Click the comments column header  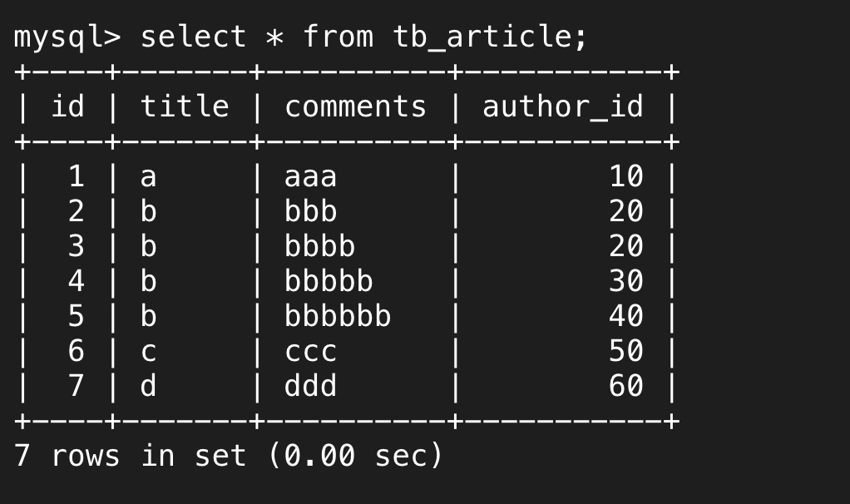[x=355, y=106]
